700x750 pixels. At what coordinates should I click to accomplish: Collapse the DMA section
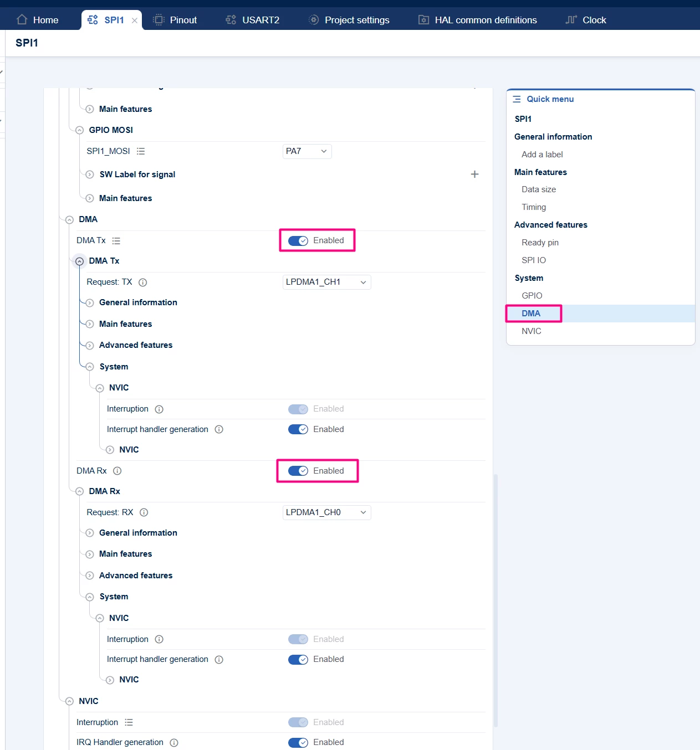69,220
